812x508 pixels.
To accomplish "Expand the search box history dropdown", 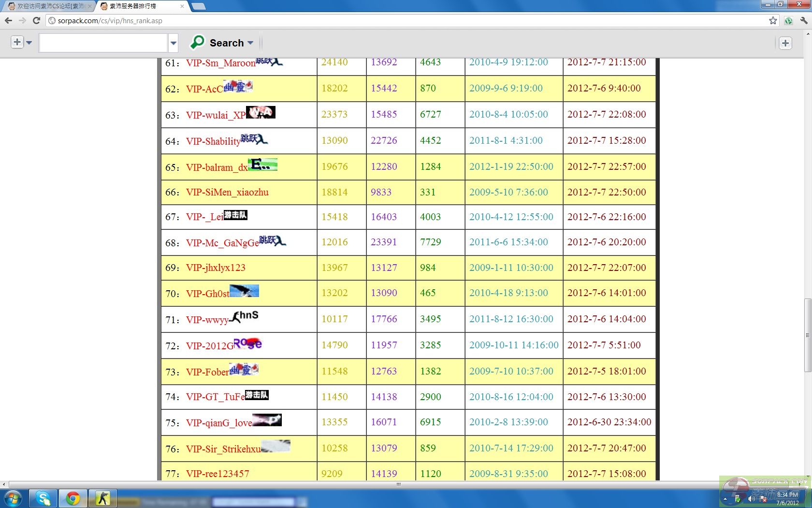I will tap(174, 43).
